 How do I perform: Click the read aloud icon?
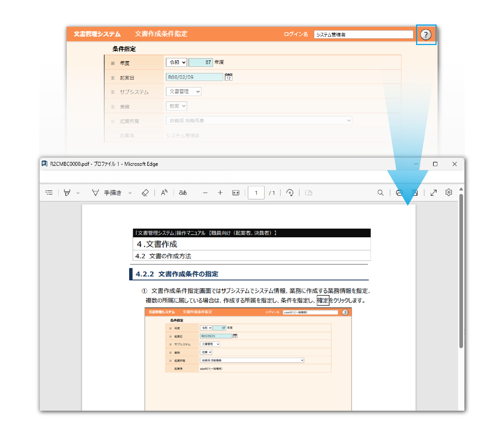(x=164, y=193)
